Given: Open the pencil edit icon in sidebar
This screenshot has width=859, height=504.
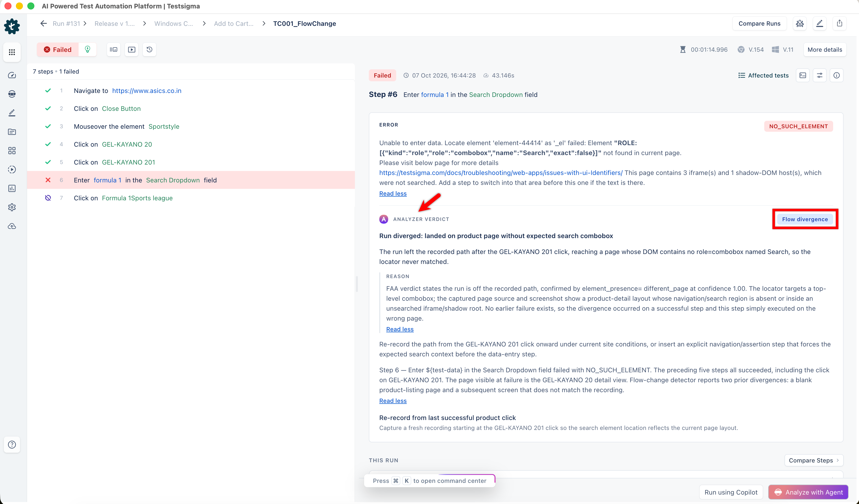Looking at the screenshot, I should tap(12, 113).
